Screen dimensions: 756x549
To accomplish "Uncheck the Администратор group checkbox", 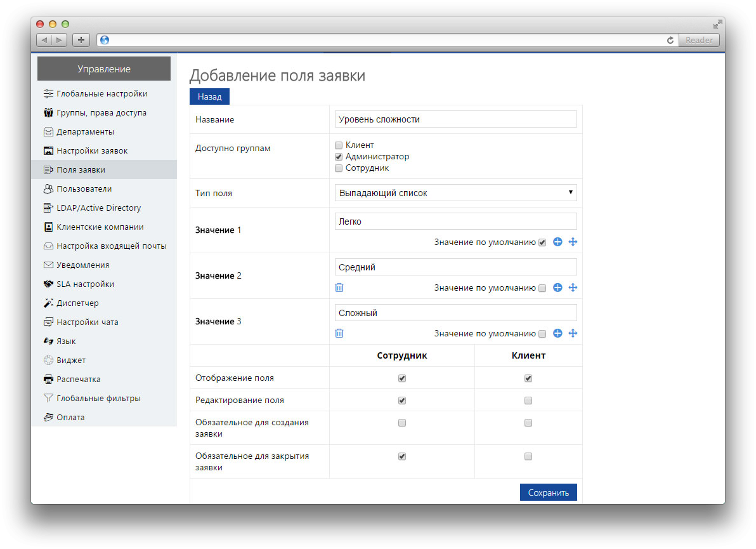I will pyautogui.click(x=339, y=157).
